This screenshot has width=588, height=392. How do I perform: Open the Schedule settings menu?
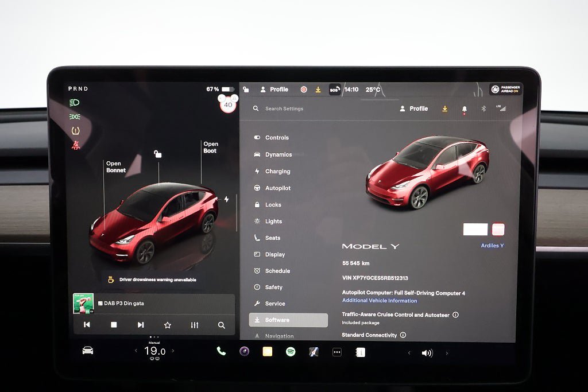point(272,270)
